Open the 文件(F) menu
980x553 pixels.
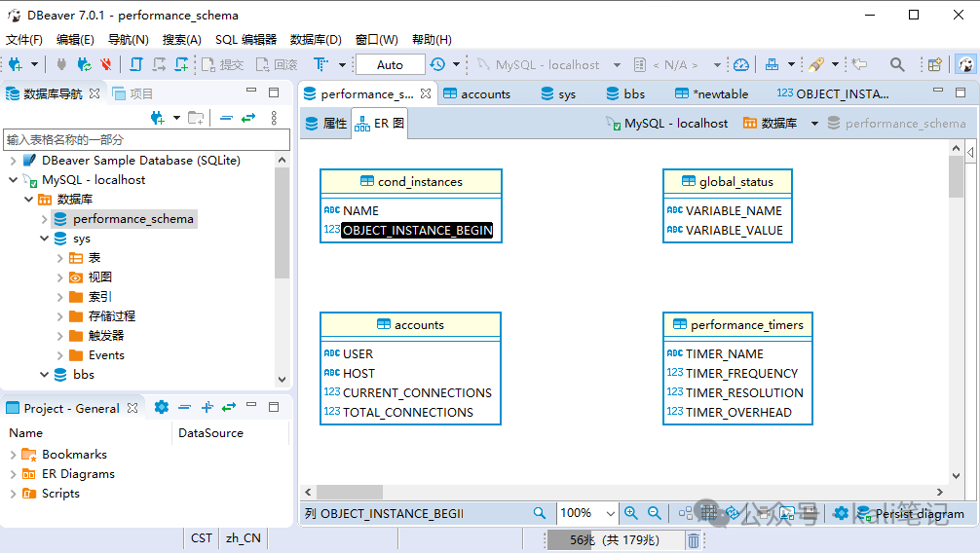tap(24, 39)
